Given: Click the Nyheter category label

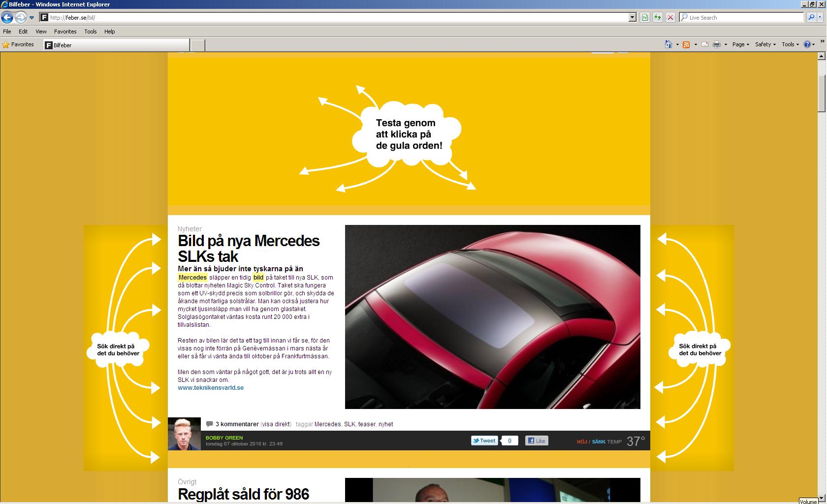Looking at the screenshot, I should pos(190,229).
